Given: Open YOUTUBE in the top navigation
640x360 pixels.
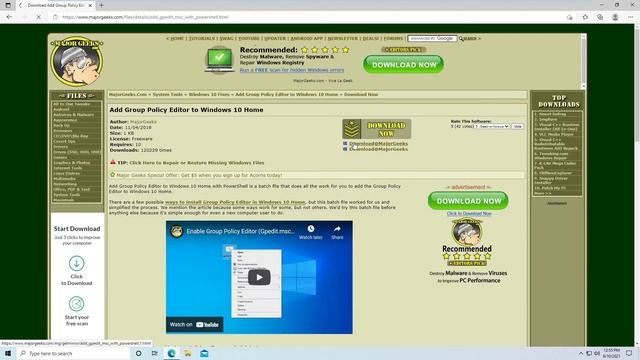Looking at the screenshot, I should pyautogui.click(x=249, y=38).
